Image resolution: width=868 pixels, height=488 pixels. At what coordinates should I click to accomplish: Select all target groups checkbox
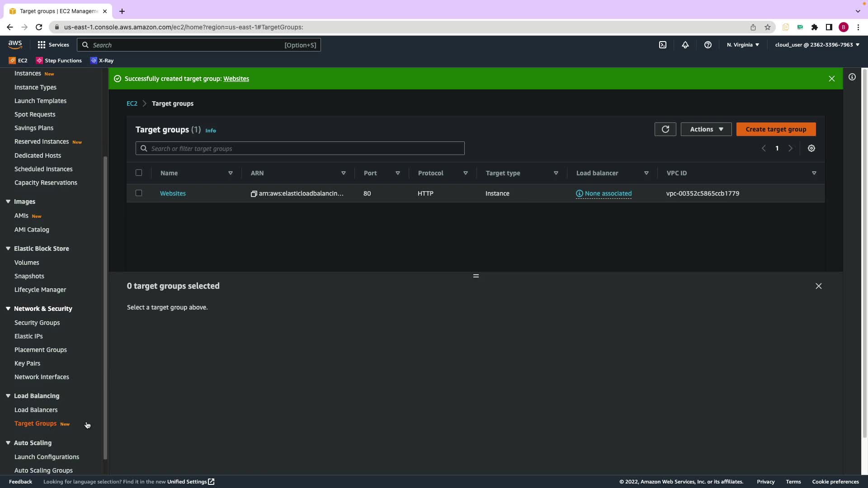pyautogui.click(x=139, y=173)
